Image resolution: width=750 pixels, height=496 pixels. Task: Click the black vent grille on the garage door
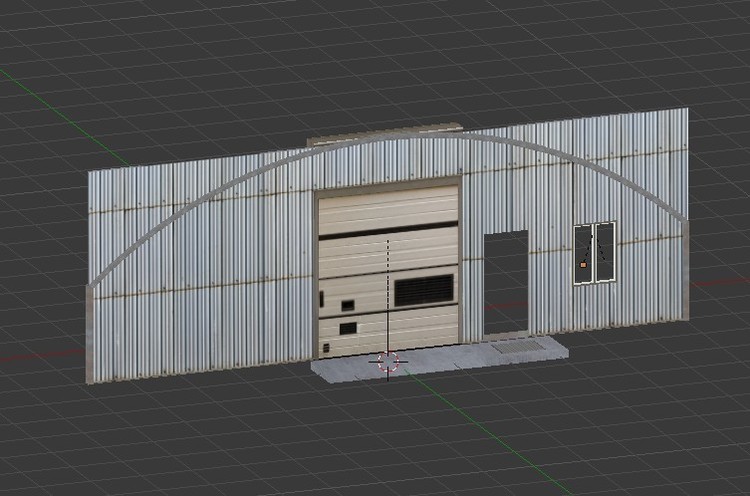[422, 291]
